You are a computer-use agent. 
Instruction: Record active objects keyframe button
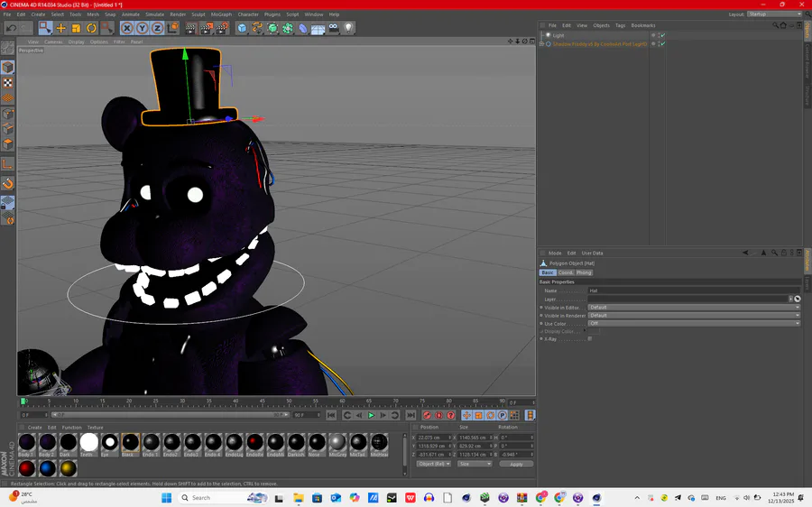click(x=427, y=415)
